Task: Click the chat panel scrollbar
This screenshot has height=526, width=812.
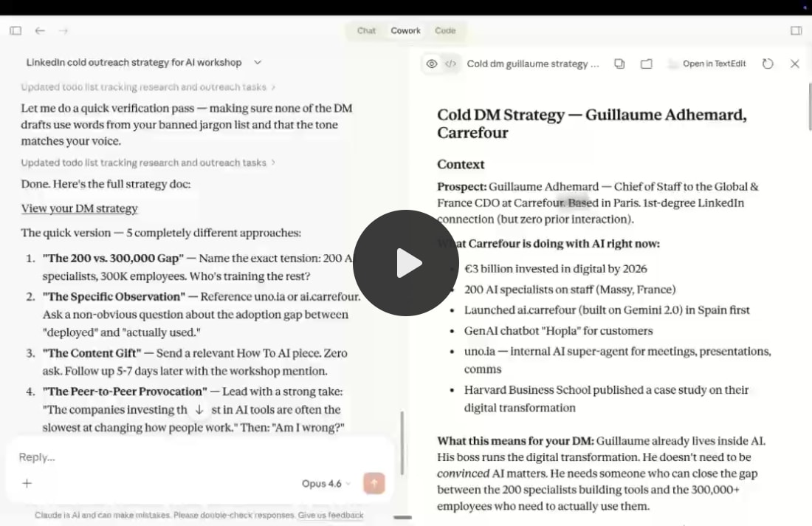Action: pos(402,443)
